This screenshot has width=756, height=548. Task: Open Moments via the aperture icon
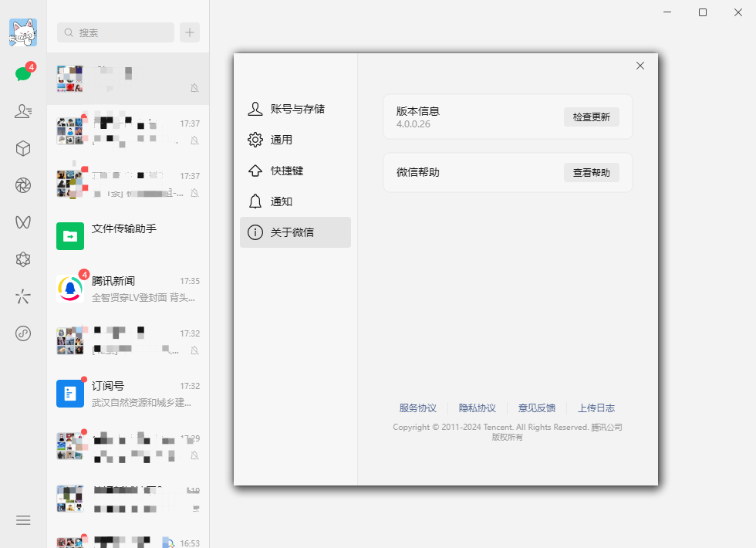tap(23, 184)
